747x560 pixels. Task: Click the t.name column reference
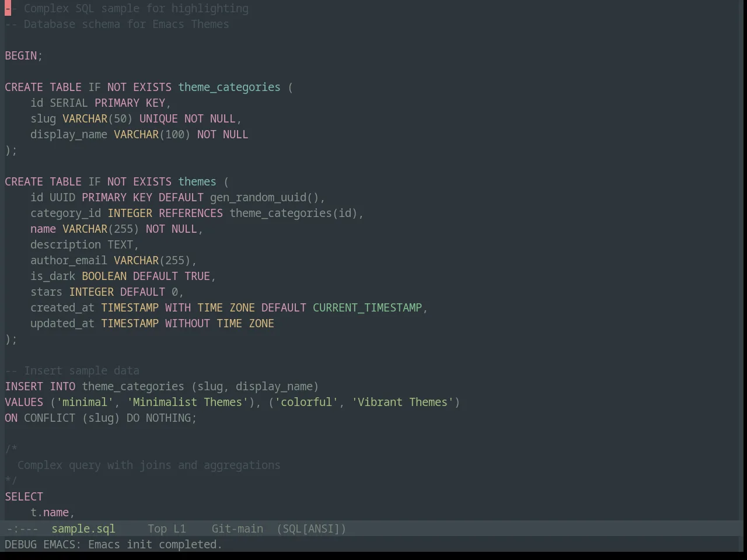[x=50, y=512]
